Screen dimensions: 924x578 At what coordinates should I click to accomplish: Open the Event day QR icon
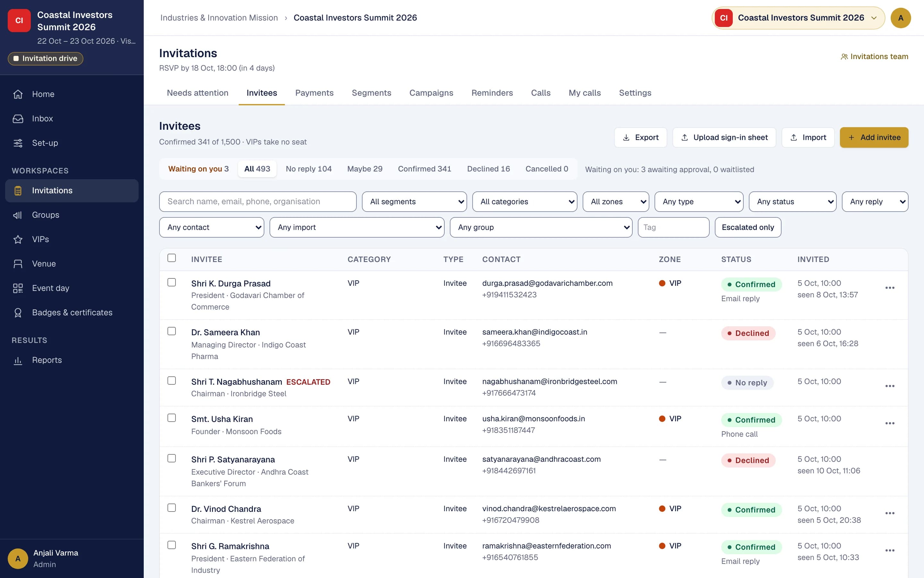[x=18, y=288]
